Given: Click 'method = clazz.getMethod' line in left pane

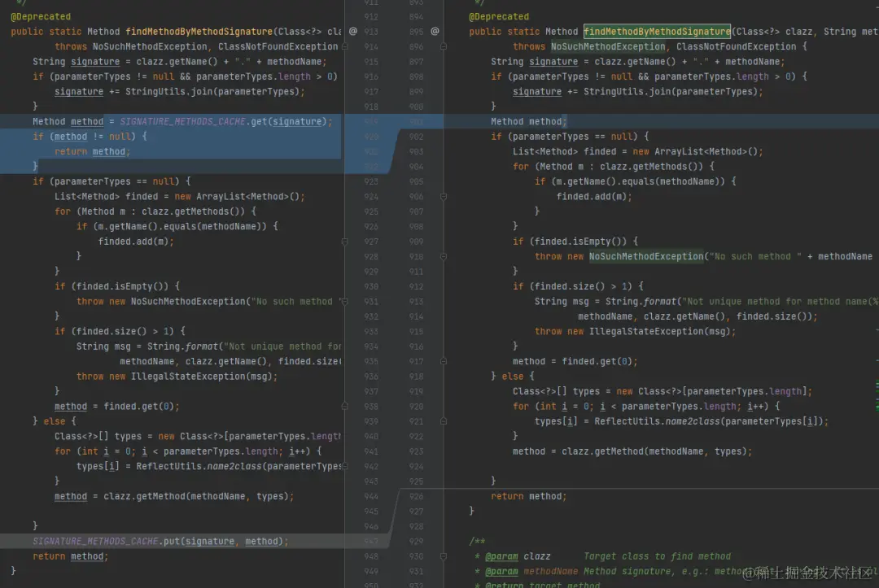Looking at the screenshot, I should pyautogui.click(x=174, y=496).
